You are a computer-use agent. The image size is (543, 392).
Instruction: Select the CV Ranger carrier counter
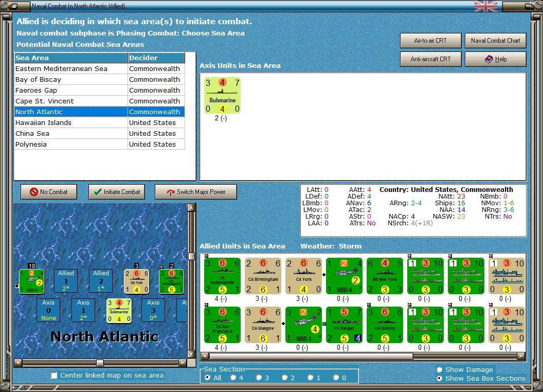tap(344, 325)
